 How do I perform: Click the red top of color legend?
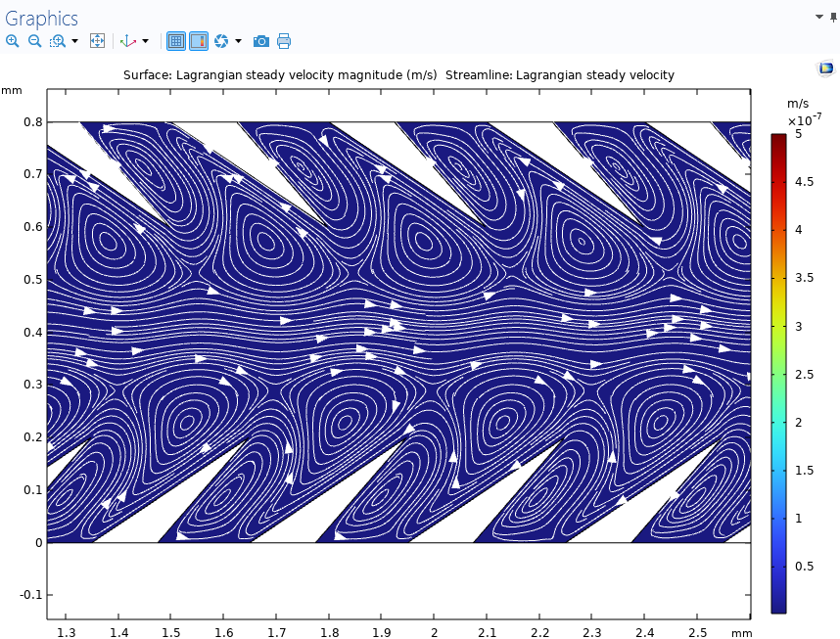tap(778, 140)
